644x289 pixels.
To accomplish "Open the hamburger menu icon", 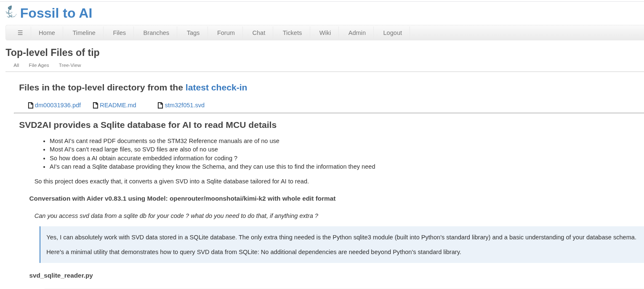I will (20, 33).
